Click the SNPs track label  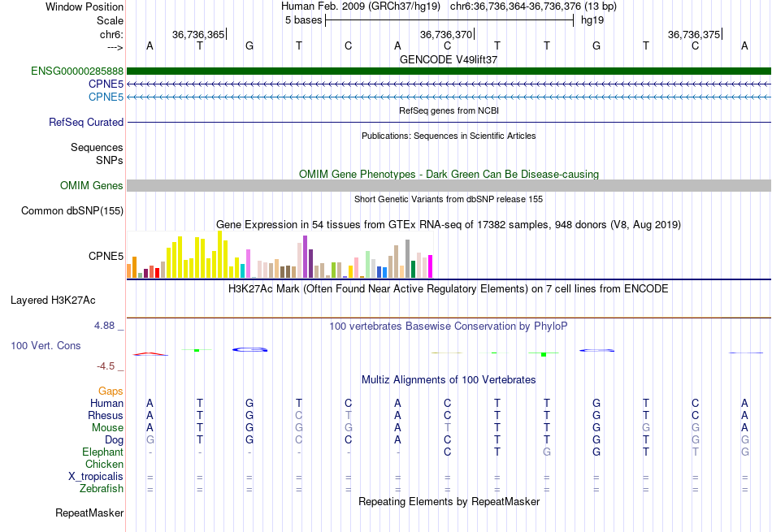[x=110, y=161]
